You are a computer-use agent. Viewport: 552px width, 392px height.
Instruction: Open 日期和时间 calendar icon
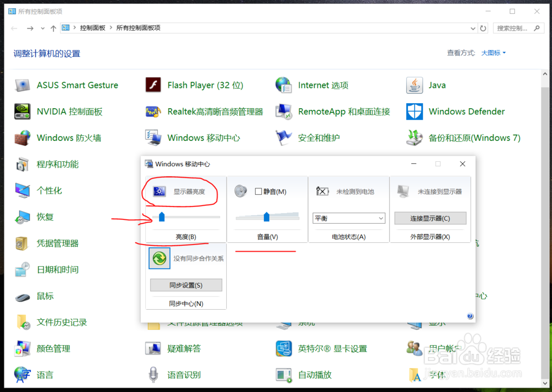tap(23, 270)
